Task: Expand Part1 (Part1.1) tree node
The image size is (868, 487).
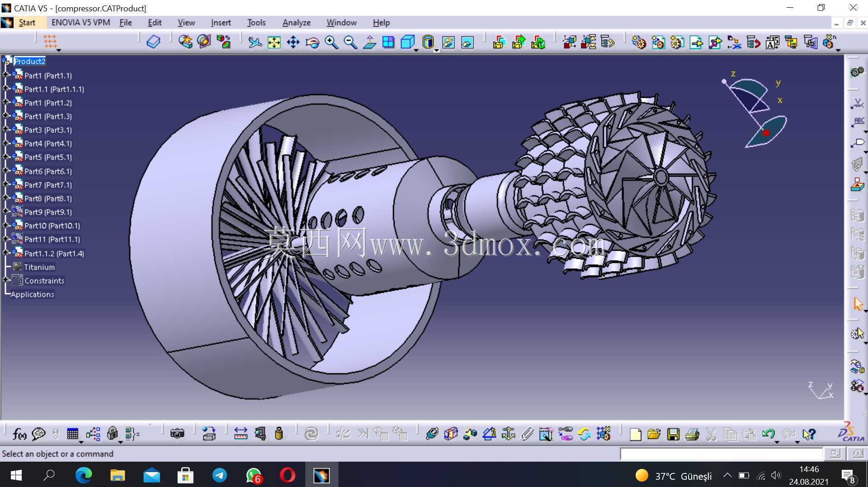Action: [x=5, y=75]
